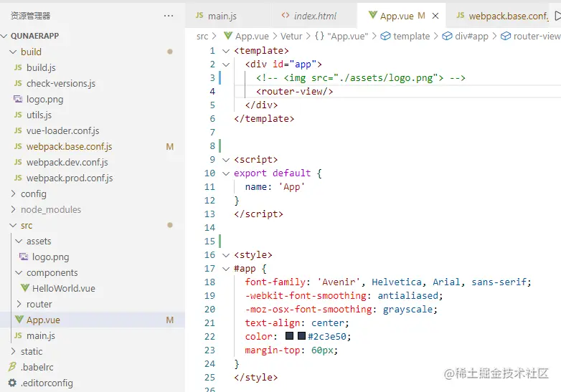The height and width of the screenshot is (392, 561).
Task: Click line number 4 in gutter
Action: [212, 92]
